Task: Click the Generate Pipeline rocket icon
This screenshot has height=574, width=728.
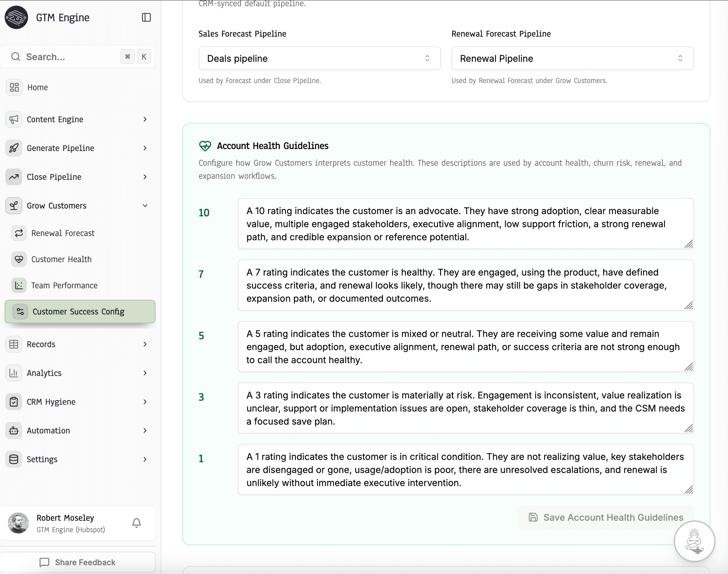Action: point(14,148)
